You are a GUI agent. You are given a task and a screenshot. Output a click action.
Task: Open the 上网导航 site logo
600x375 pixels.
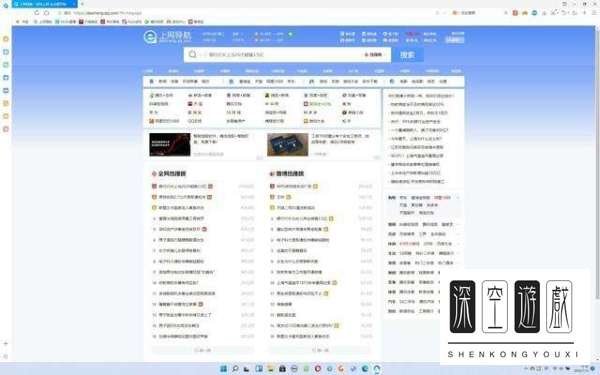(167, 37)
